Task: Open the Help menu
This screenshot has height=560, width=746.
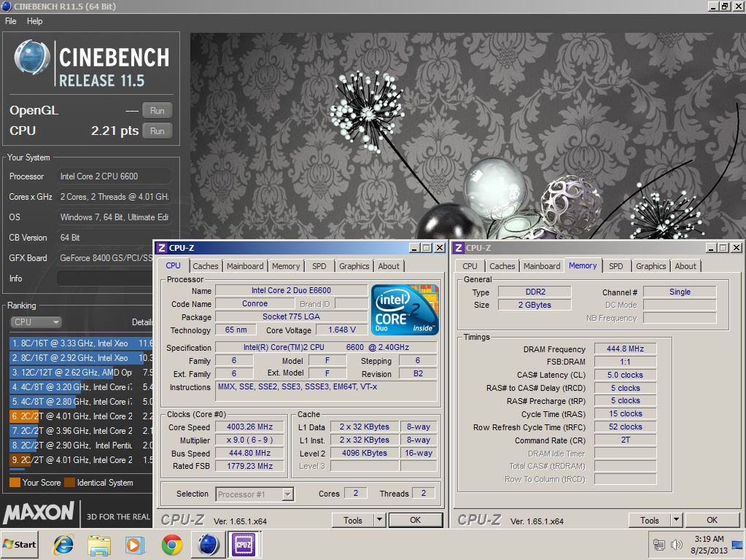Action: click(x=35, y=21)
